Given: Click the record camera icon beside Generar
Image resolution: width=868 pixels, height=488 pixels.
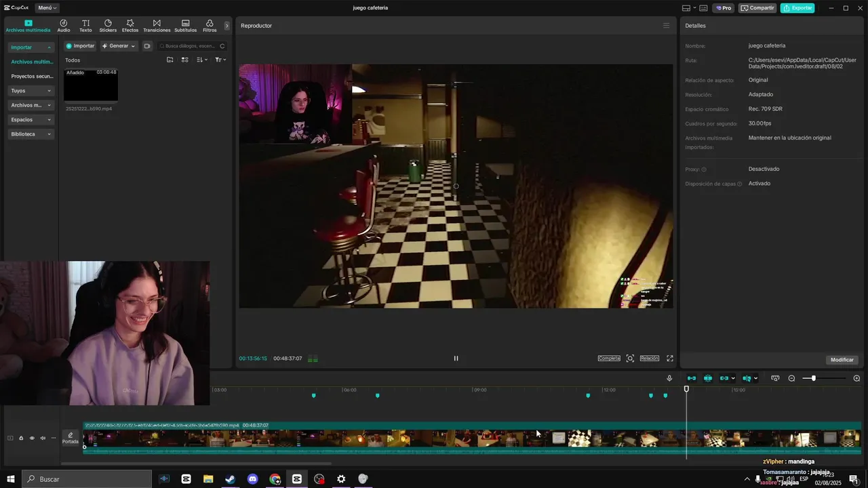Looking at the screenshot, I should tap(147, 46).
